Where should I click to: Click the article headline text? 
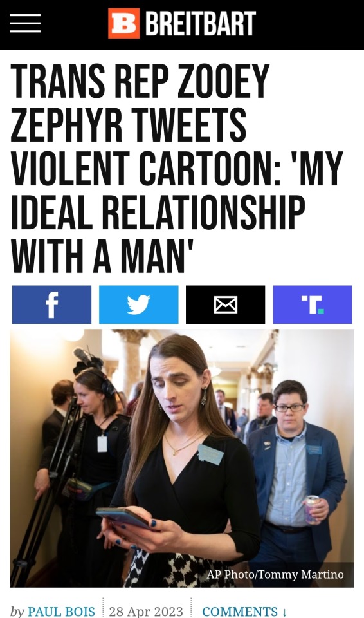coord(177,169)
